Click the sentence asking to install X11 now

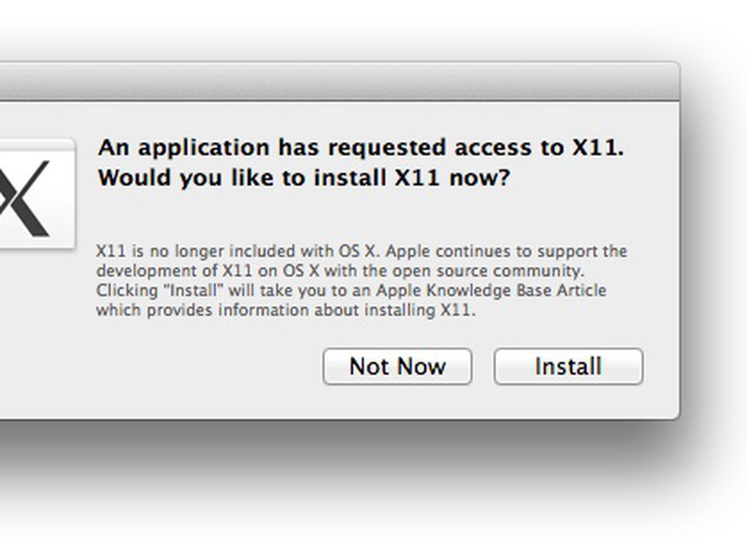tap(303, 176)
